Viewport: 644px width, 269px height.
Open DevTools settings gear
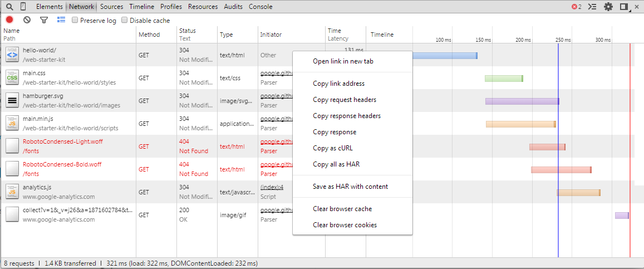click(608, 7)
